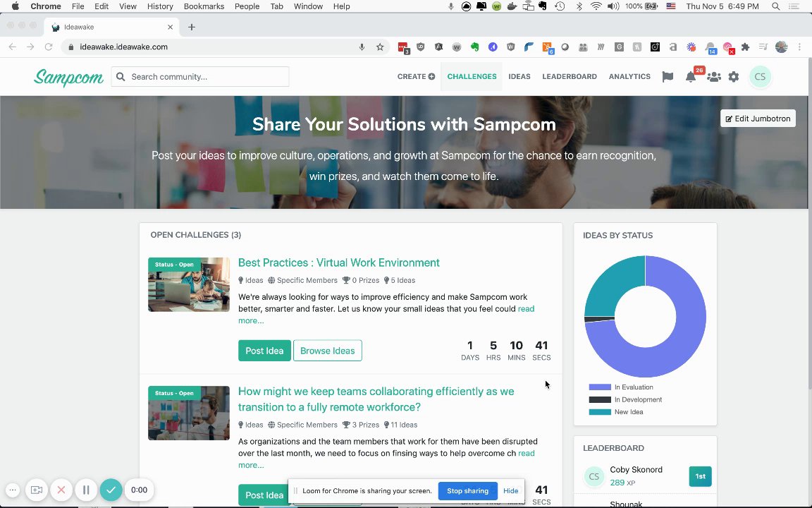Hide the Loom sharing notification
The image size is (812, 508).
pos(510,491)
